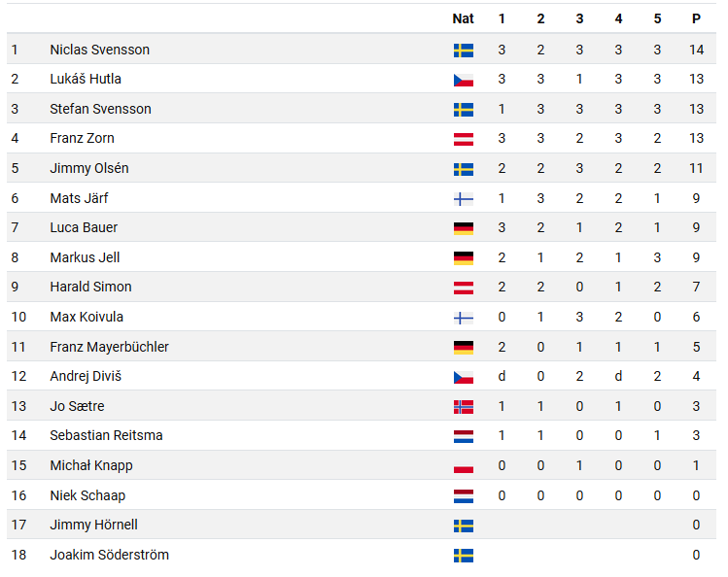Image resolution: width=728 pixels, height=577 pixels.
Task: Click Andrej Diviš's name
Action: (x=86, y=376)
